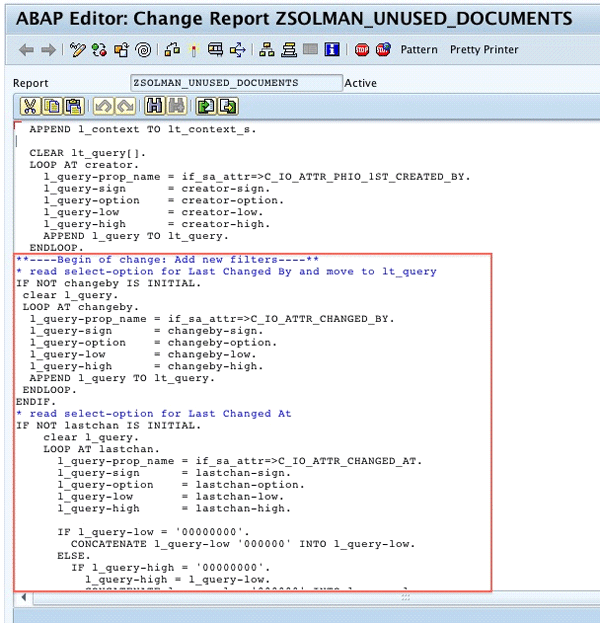Click line 'LOOP AT lastchan.'
Image resolution: width=600 pixels, height=623 pixels.
point(101,449)
